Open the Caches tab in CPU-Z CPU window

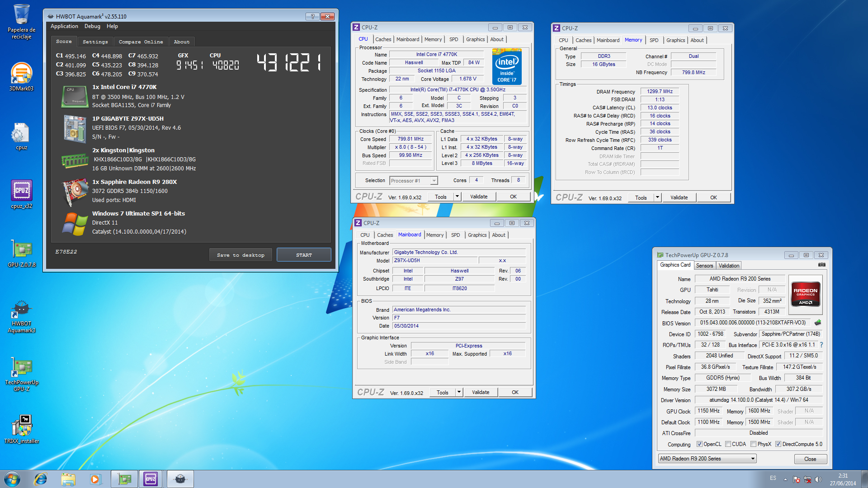click(383, 39)
